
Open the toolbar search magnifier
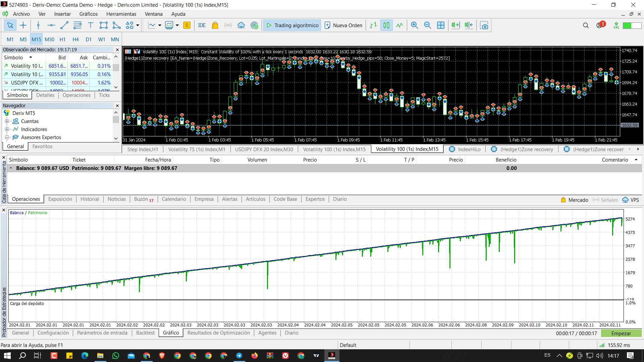pyautogui.click(x=586, y=25)
